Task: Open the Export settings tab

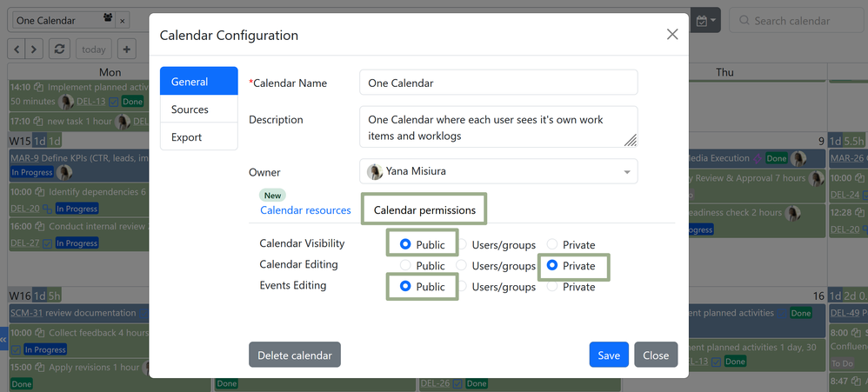Action: click(198, 136)
